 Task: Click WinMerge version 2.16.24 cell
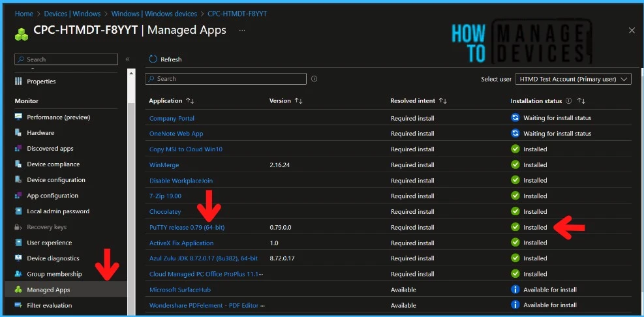[x=279, y=164]
